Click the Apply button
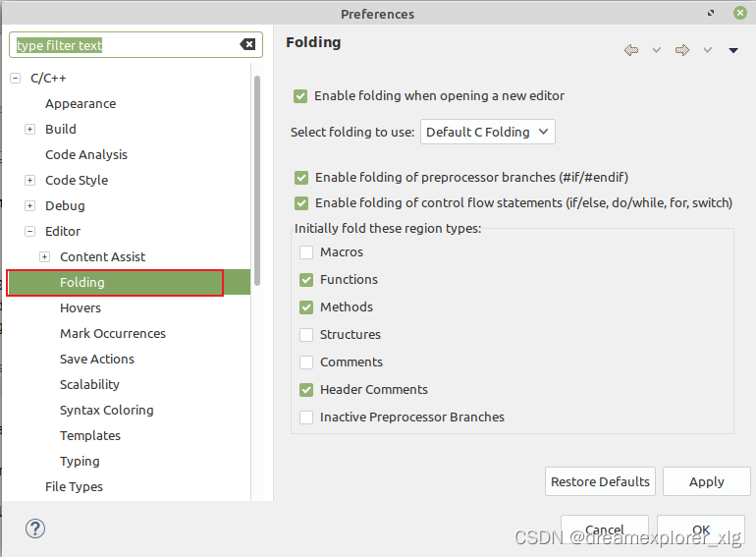 click(x=706, y=481)
